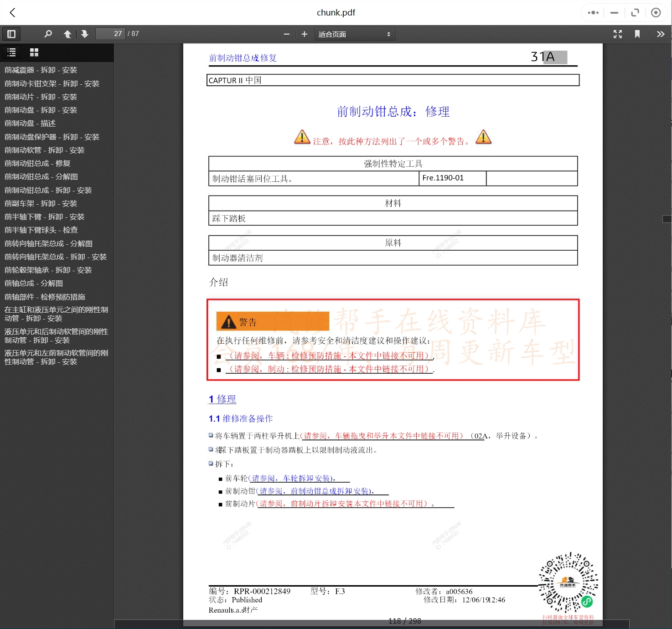Show the document outline view in sidebar
Screen dimensions: 672x629
click(x=11, y=52)
